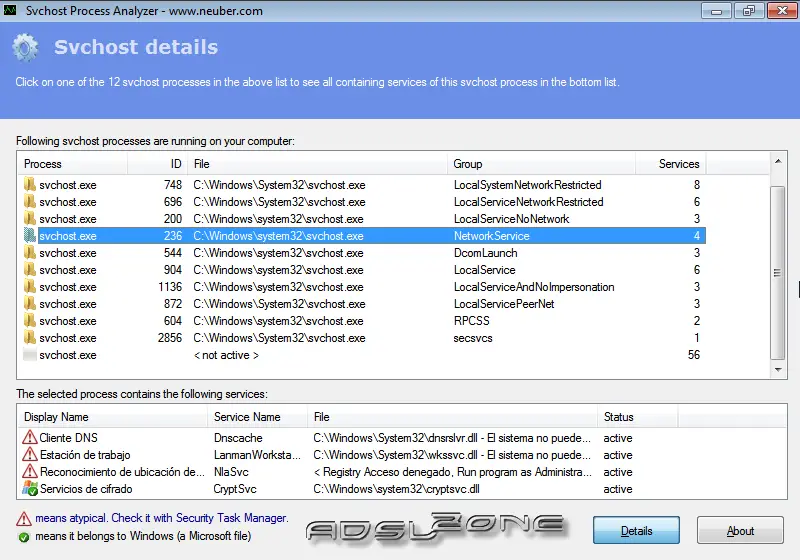Open the About dialog
This screenshot has height=560, width=800.
click(x=740, y=530)
